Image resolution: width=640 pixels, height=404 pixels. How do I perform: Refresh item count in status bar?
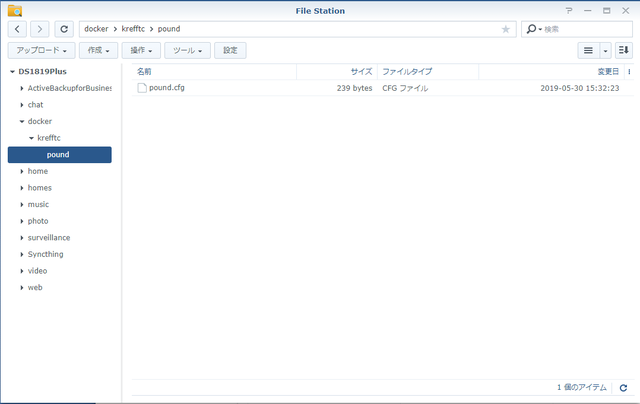(x=623, y=388)
